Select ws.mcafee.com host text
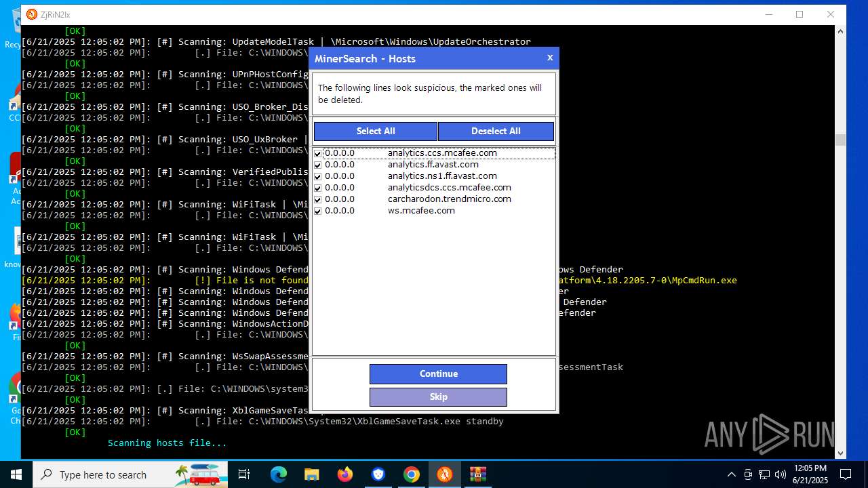 click(x=421, y=211)
